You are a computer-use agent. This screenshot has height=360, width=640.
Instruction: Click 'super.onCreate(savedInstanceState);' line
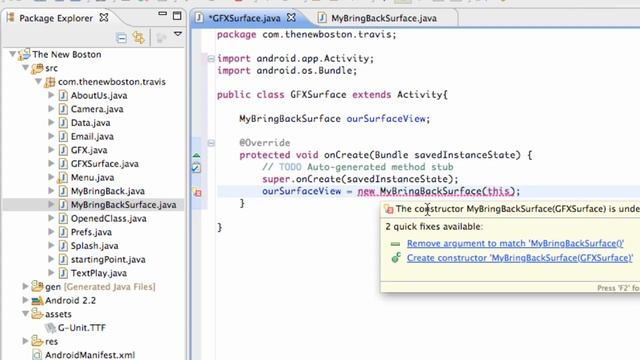coord(360,179)
